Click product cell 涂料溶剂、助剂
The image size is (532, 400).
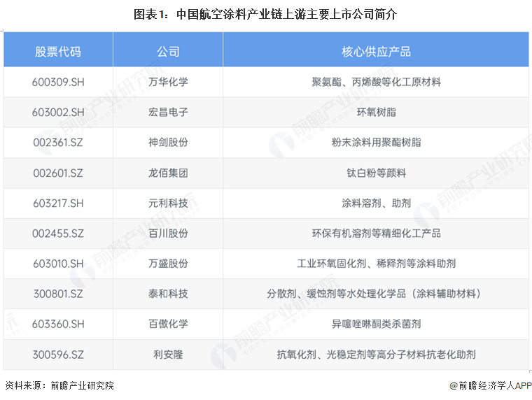(x=376, y=203)
